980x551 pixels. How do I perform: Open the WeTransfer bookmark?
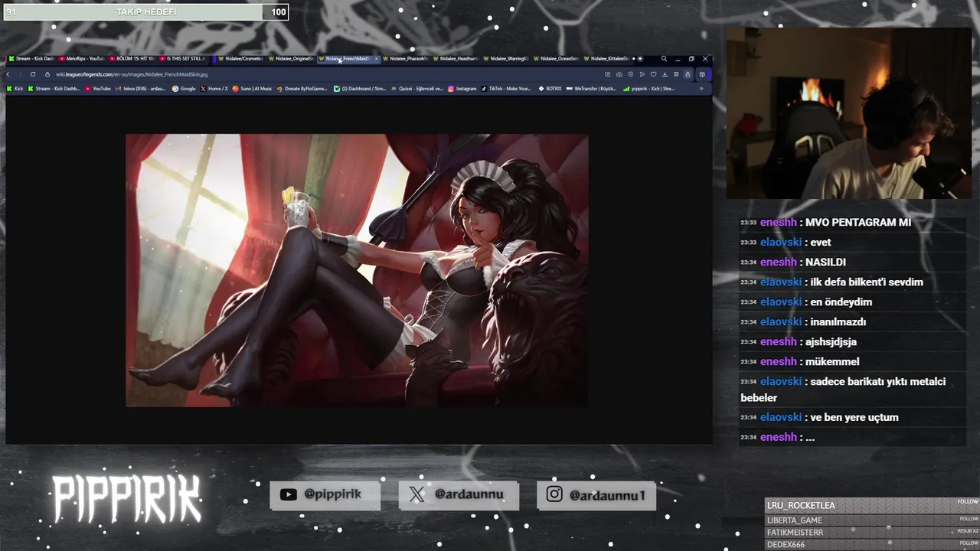click(591, 89)
